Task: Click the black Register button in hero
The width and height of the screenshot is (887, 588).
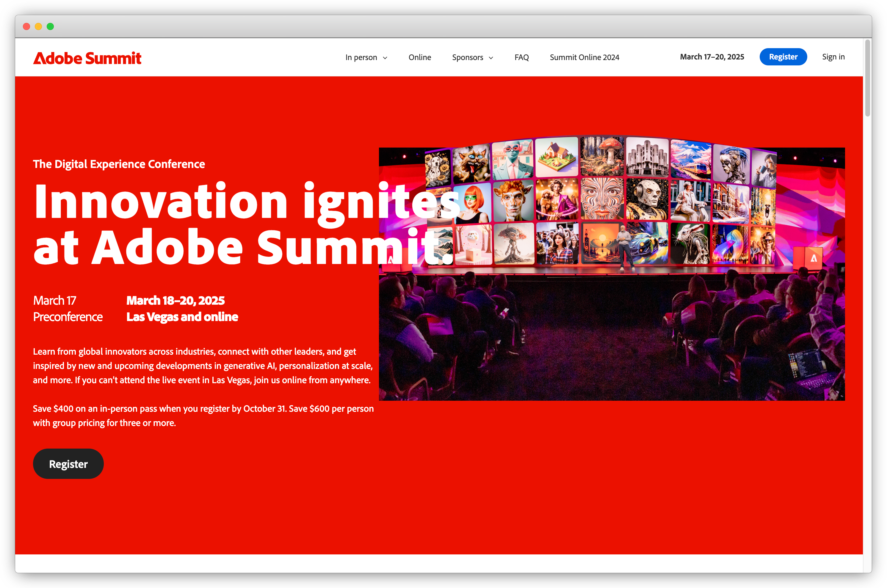Action: pos(68,464)
